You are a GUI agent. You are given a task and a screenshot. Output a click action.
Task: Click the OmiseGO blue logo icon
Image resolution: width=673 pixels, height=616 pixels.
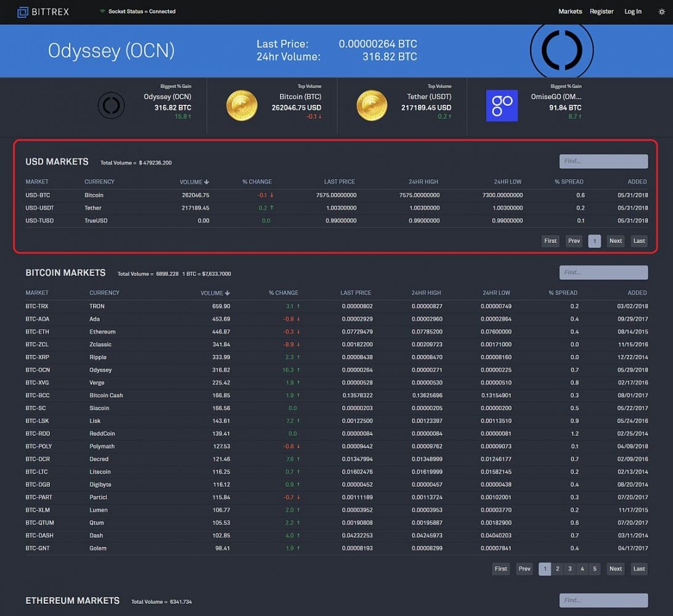click(502, 106)
